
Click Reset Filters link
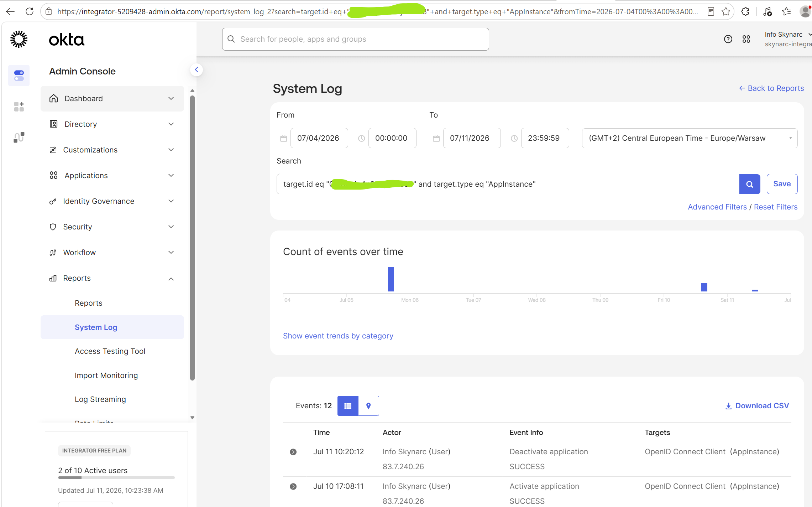click(x=776, y=207)
